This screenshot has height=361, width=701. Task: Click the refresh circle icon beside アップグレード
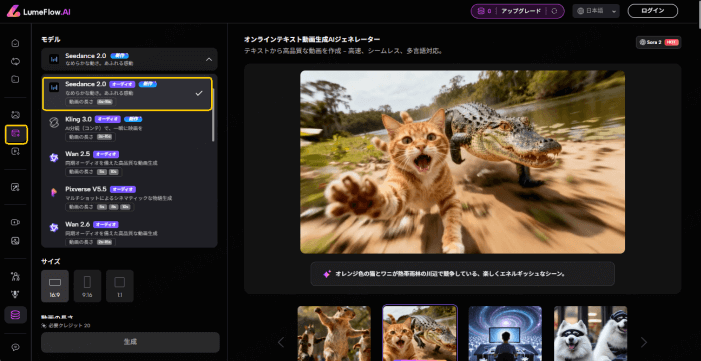click(x=554, y=11)
